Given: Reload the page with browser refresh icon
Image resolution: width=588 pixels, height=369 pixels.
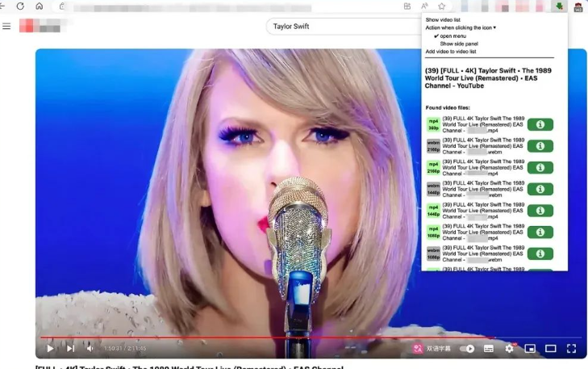Looking at the screenshot, I should (20, 6).
